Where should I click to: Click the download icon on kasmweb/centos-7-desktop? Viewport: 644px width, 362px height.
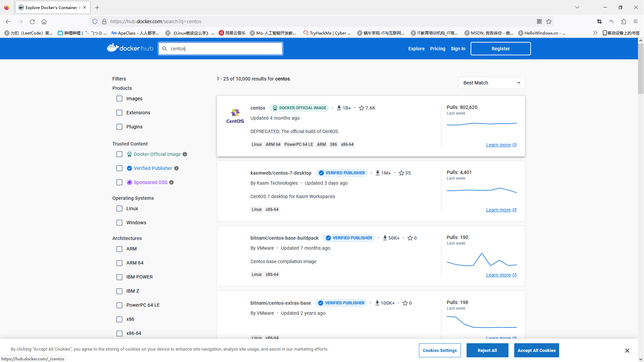pos(377,173)
